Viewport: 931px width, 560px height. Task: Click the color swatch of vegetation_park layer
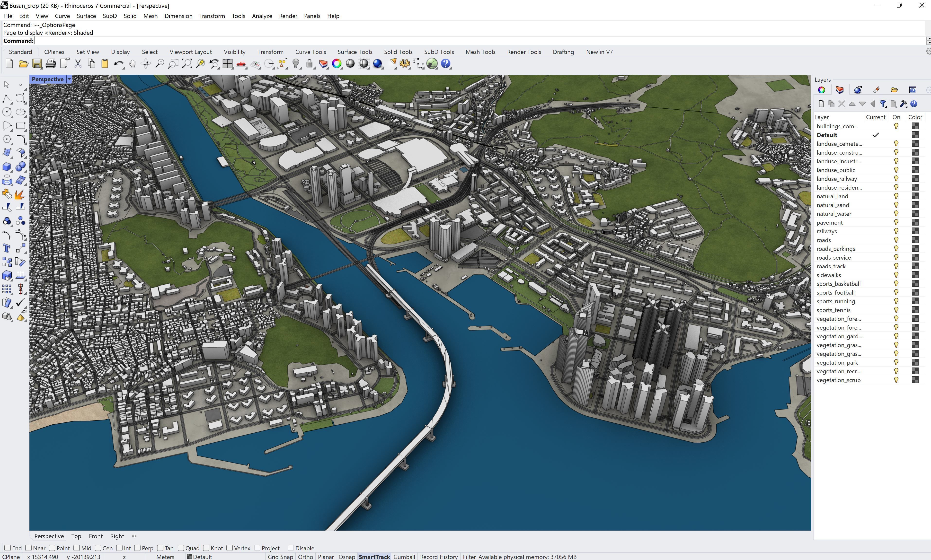click(x=915, y=362)
